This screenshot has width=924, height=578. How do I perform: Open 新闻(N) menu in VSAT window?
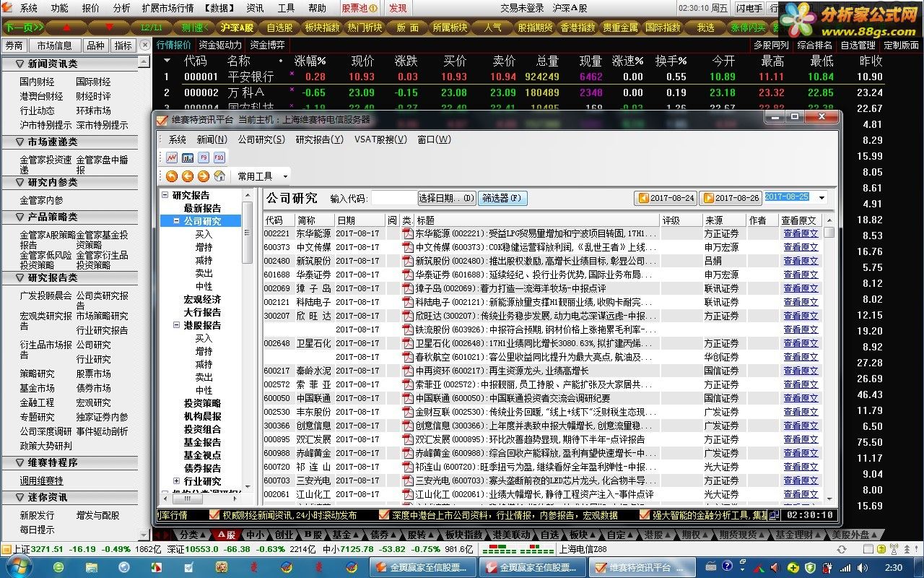212,139
